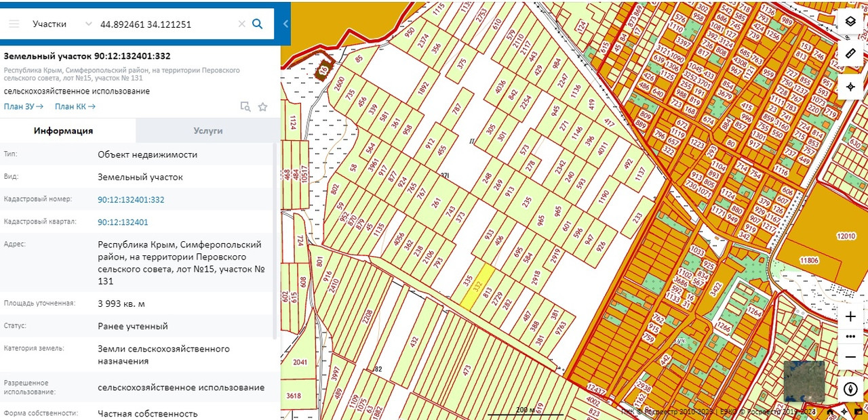Click the home icon in the map footer
868x420 pixels.
pos(830,411)
